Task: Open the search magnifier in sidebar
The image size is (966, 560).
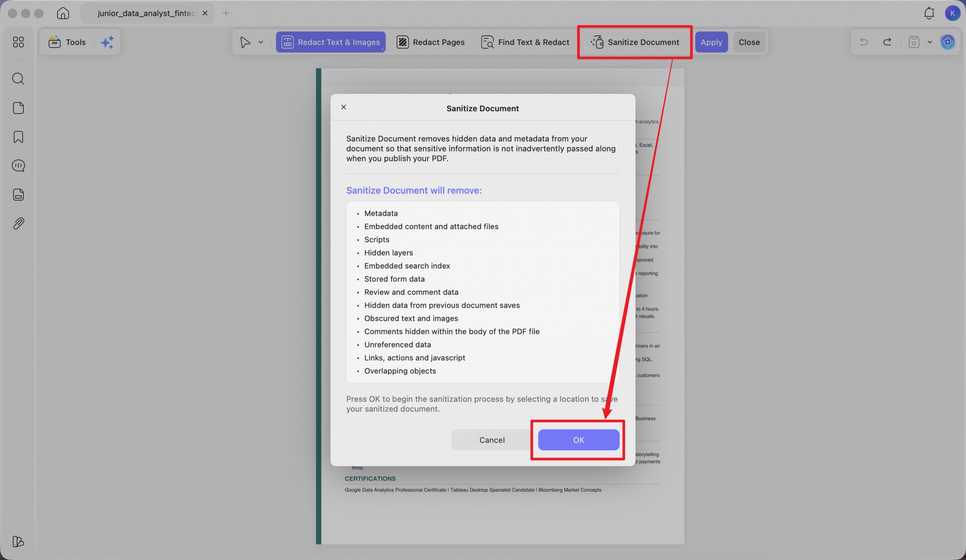Action: [18, 78]
